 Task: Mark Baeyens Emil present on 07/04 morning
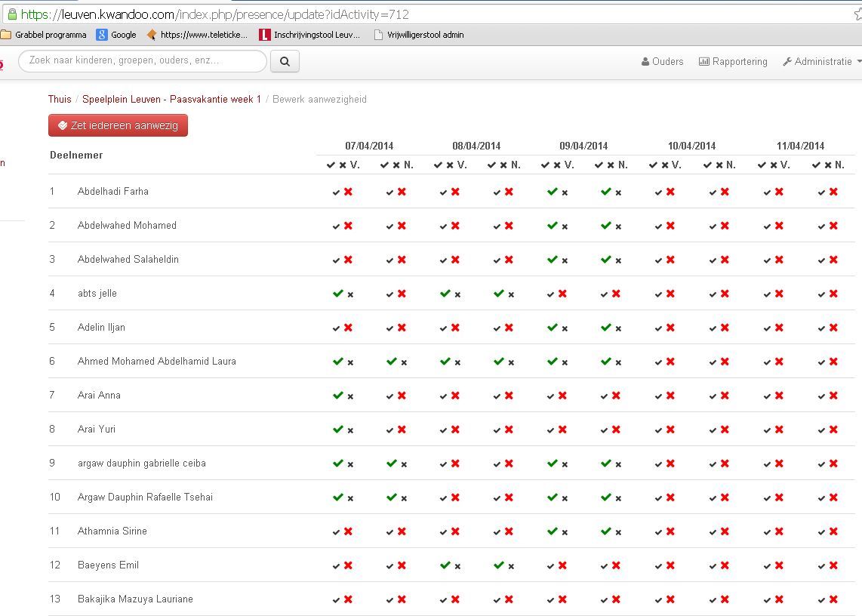pyautogui.click(x=337, y=565)
